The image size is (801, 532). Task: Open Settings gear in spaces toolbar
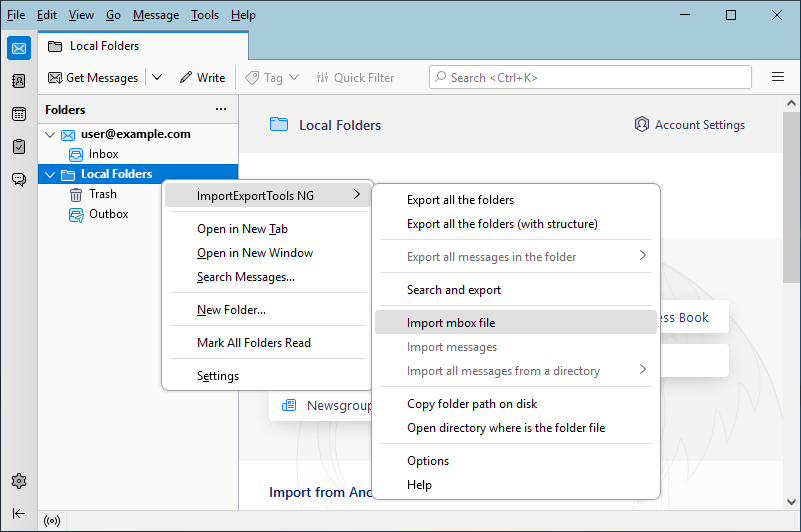pos(19,481)
